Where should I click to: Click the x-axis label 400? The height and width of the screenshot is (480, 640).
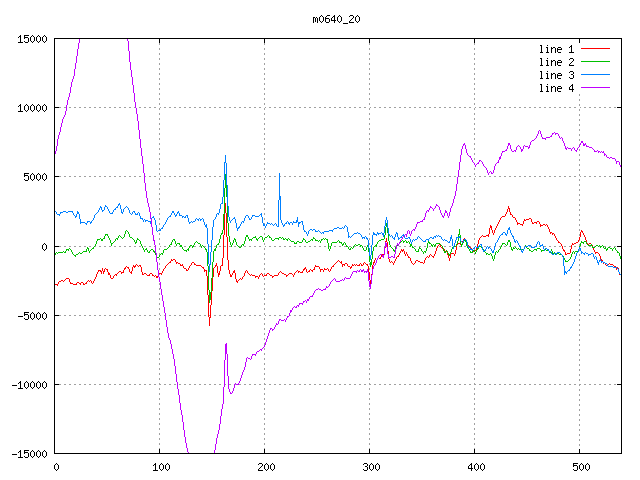[x=476, y=467]
